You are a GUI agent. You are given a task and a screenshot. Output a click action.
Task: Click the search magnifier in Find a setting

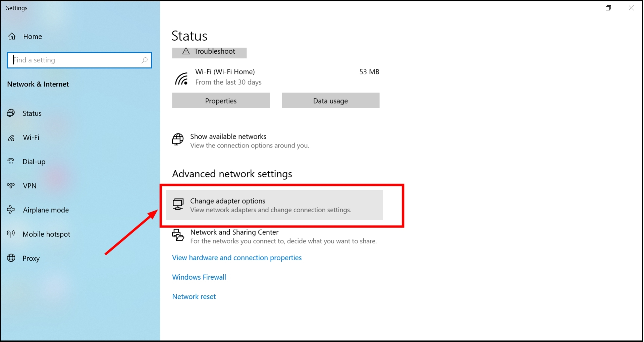point(145,60)
